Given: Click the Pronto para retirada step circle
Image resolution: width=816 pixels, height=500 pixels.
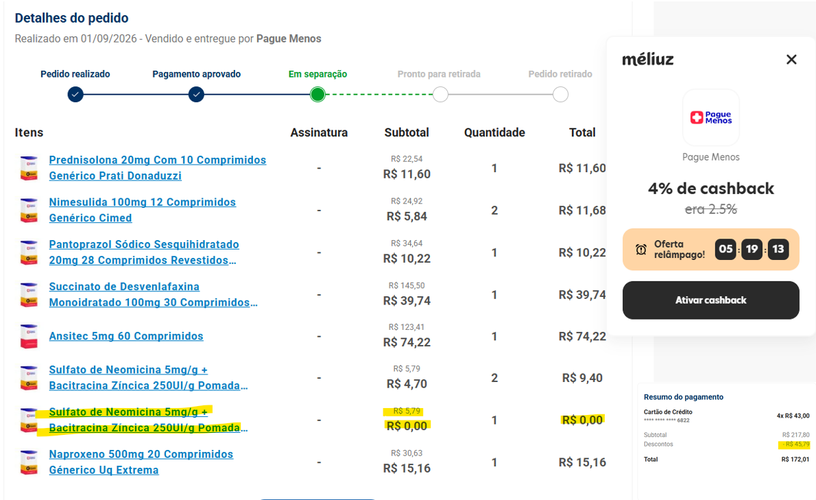Looking at the screenshot, I should click(x=440, y=95).
